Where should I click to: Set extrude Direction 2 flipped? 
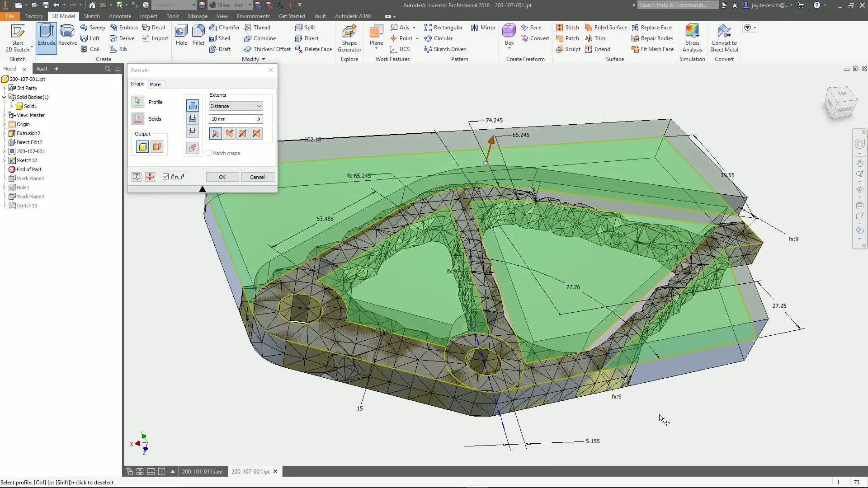[229, 133]
